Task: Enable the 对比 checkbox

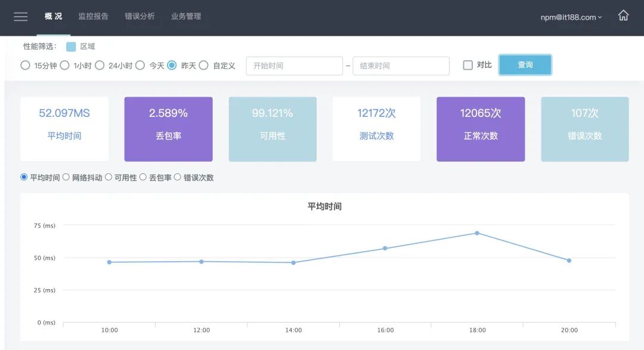Action: click(x=468, y=66)
